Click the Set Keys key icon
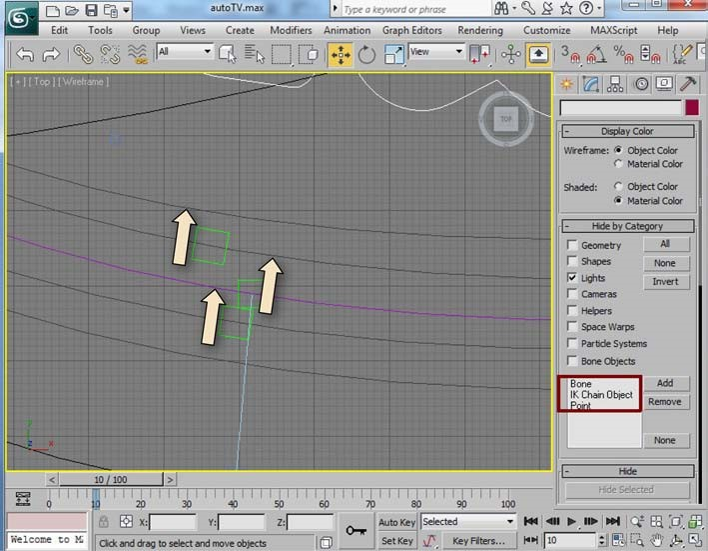The image size is (708, 551). (356, 531)
